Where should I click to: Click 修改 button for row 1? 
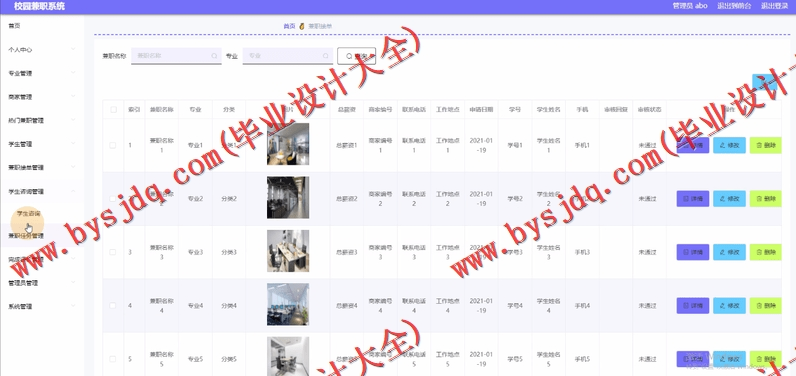coord(729,145)
